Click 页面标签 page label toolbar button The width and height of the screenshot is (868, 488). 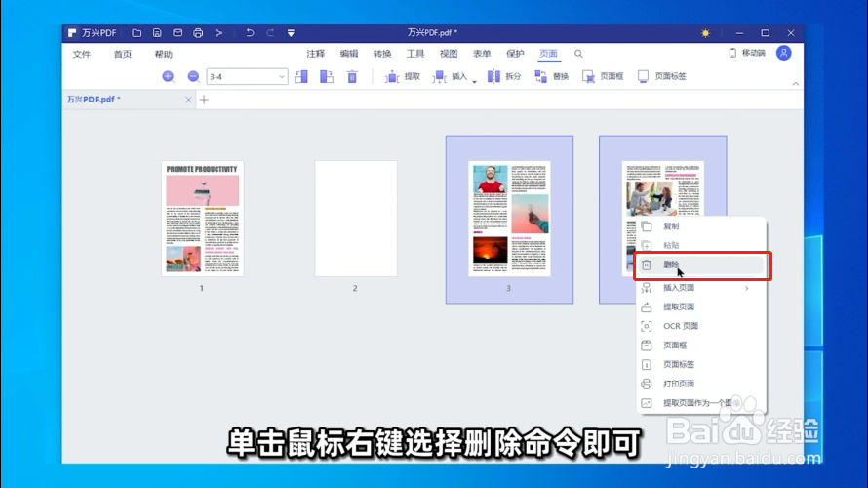click(x=661, y=76)
